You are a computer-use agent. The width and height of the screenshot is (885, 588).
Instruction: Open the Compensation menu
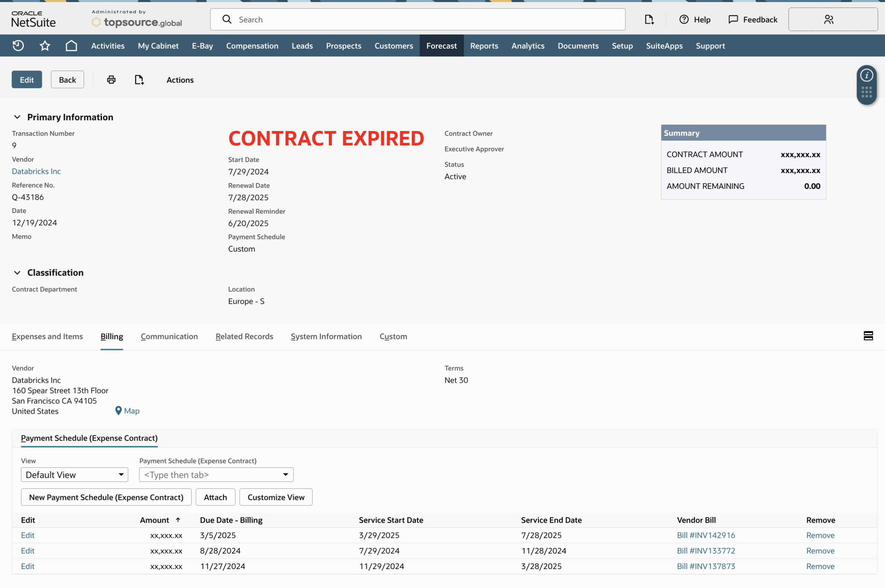click(x=252, y=46)
